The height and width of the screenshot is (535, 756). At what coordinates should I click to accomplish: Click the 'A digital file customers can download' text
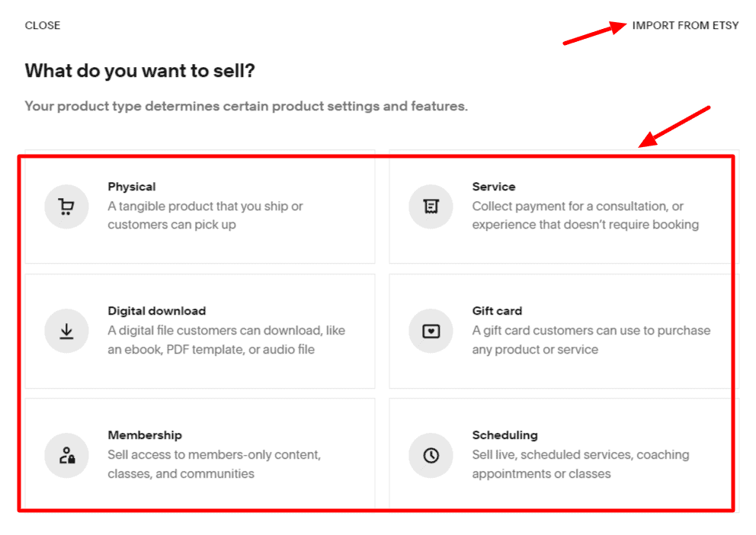[x=226, y=340]
